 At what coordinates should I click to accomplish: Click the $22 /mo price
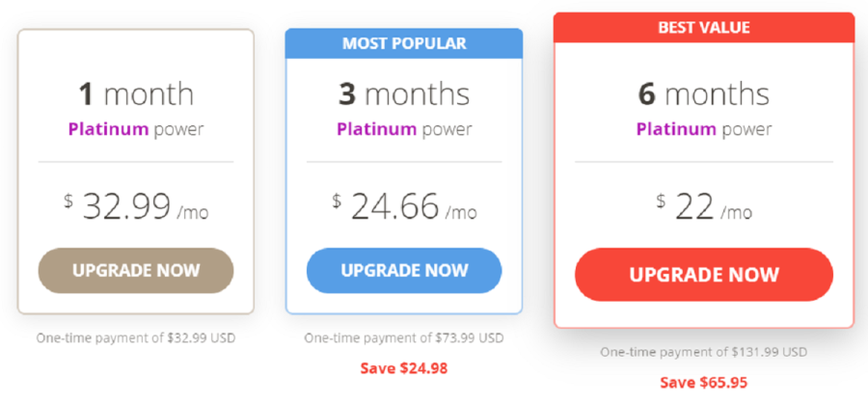[704, 207]
